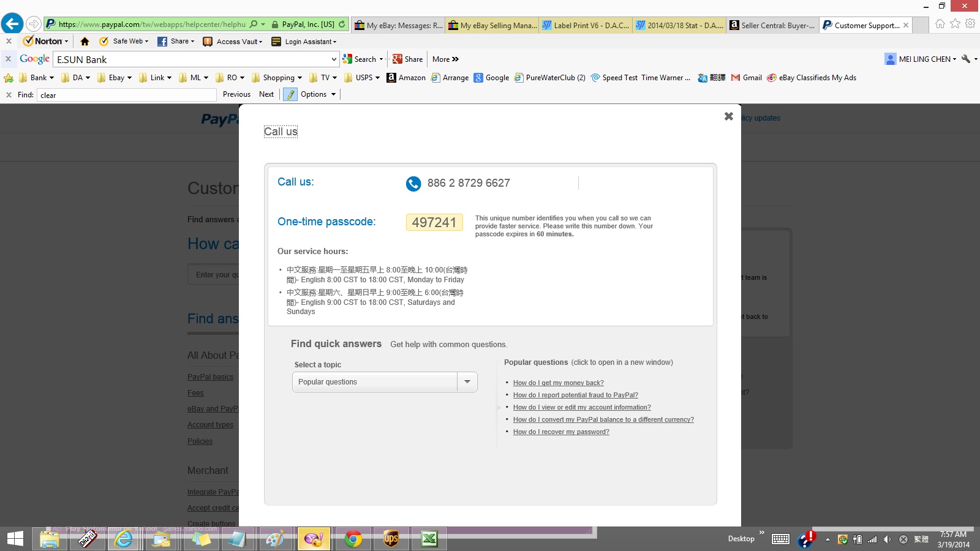Close the Norton toolbar
980x551 pixels.
click(x=9, y=41)
